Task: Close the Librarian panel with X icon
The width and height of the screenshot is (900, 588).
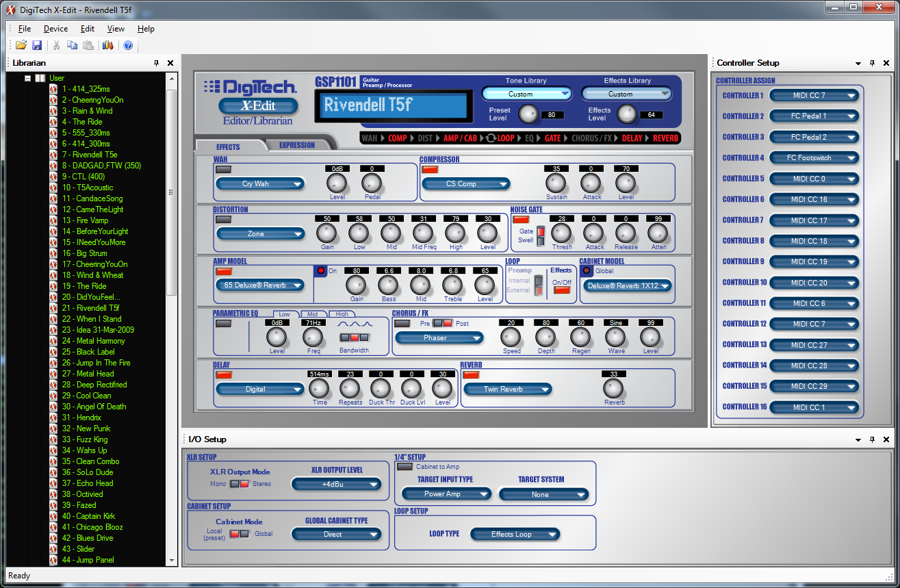Action: 170,63
